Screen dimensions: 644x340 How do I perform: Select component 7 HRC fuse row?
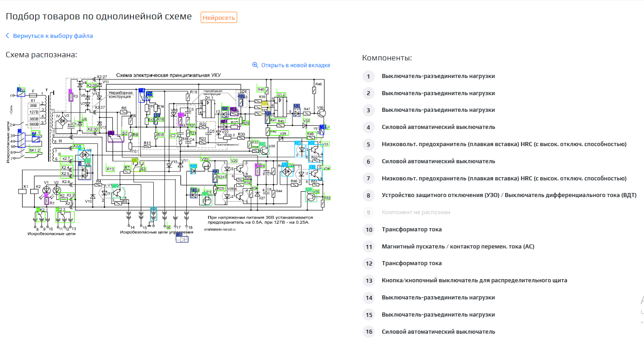[504, 179]
